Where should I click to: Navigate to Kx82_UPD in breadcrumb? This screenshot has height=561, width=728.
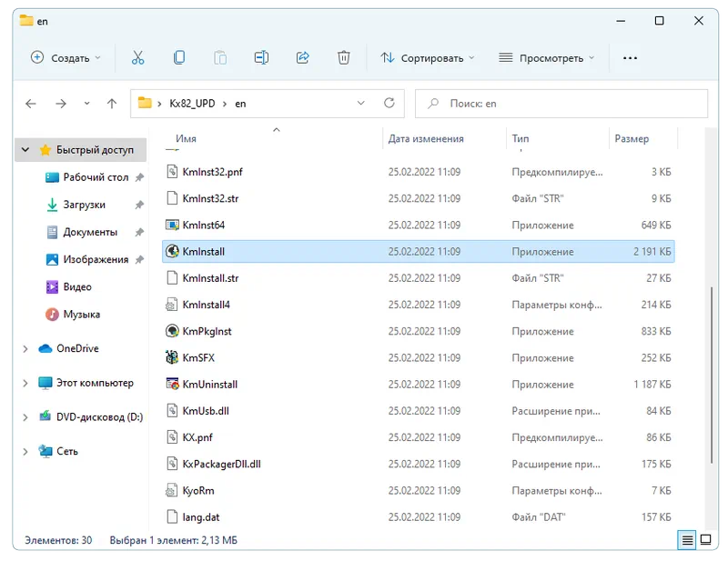coord(192,104)
